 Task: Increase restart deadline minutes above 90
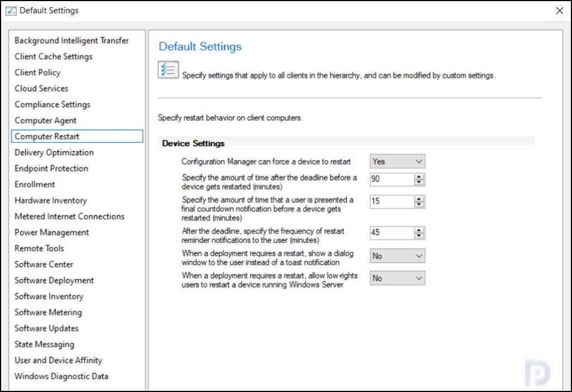[419, 176]
